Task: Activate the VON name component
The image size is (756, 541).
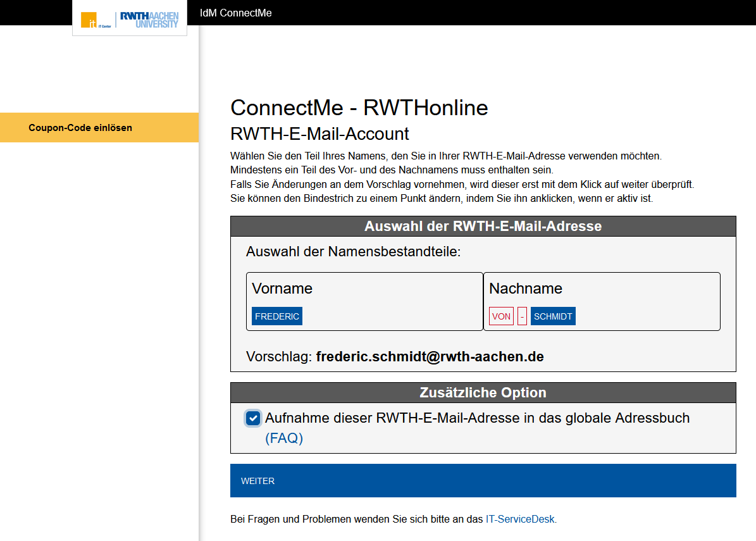Action: [500, 316]
